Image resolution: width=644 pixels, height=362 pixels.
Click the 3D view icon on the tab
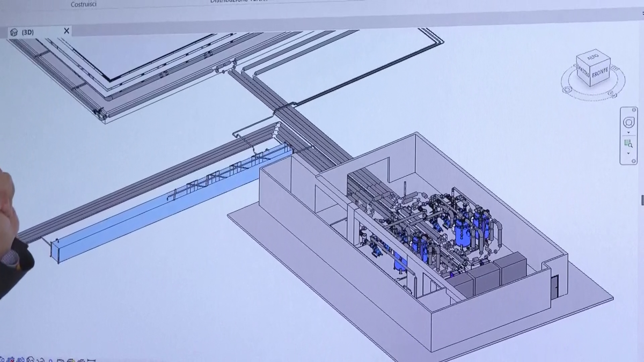tap(14, 32)
